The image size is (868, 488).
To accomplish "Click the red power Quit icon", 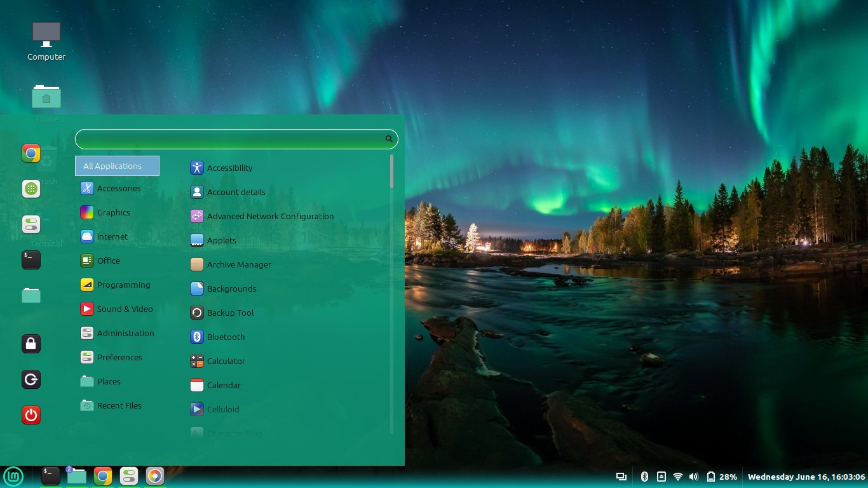I will 31,415.
